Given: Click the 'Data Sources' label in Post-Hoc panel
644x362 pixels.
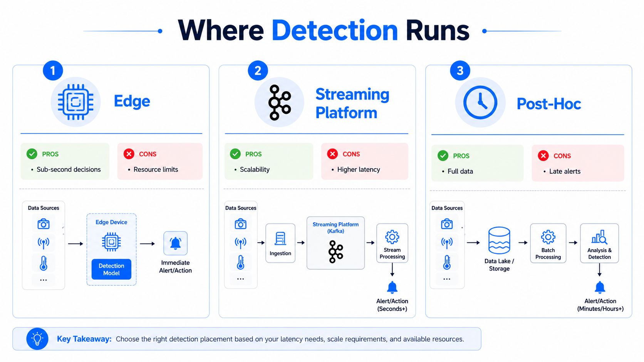Looking at the screenshot, I should [447, 208].
